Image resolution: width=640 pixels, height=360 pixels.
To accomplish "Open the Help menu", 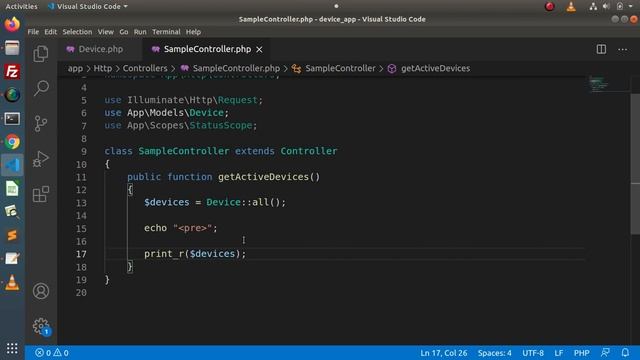I will pyautogui.click(x=193, y=32).
